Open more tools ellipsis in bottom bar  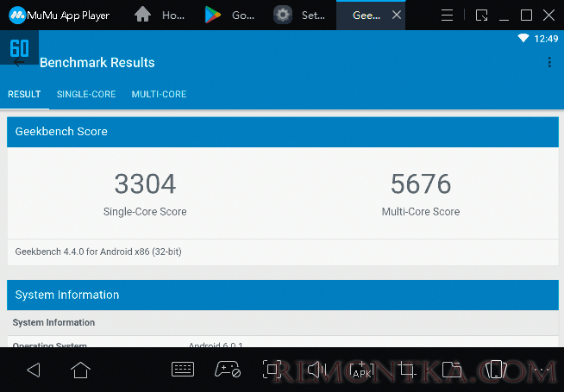point(542,370)
